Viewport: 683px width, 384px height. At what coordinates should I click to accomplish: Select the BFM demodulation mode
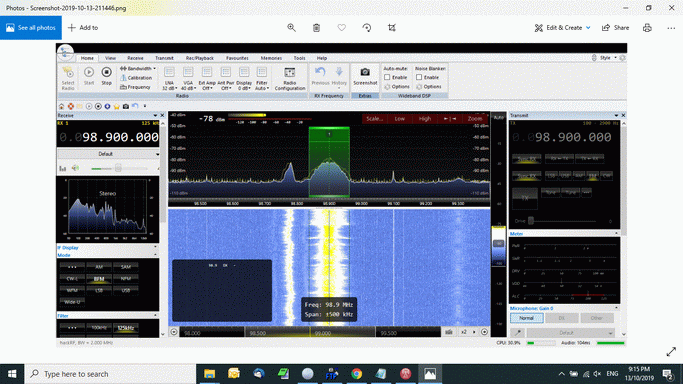pyautogui.click(x=99, y=279)
